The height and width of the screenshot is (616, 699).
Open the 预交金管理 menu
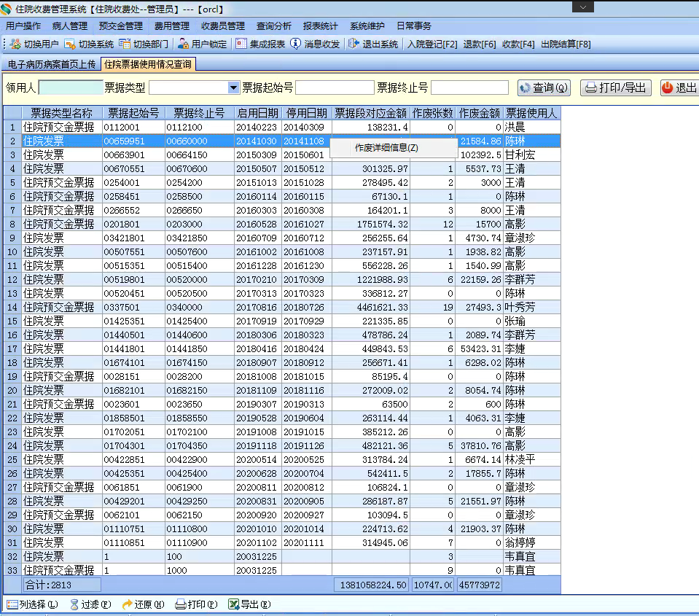point(121,26)
